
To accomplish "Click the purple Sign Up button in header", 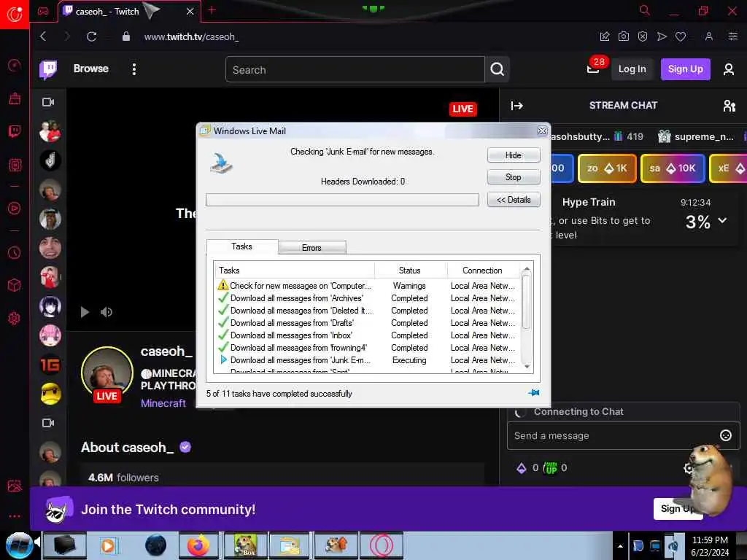I will click(x=686, y=69).
